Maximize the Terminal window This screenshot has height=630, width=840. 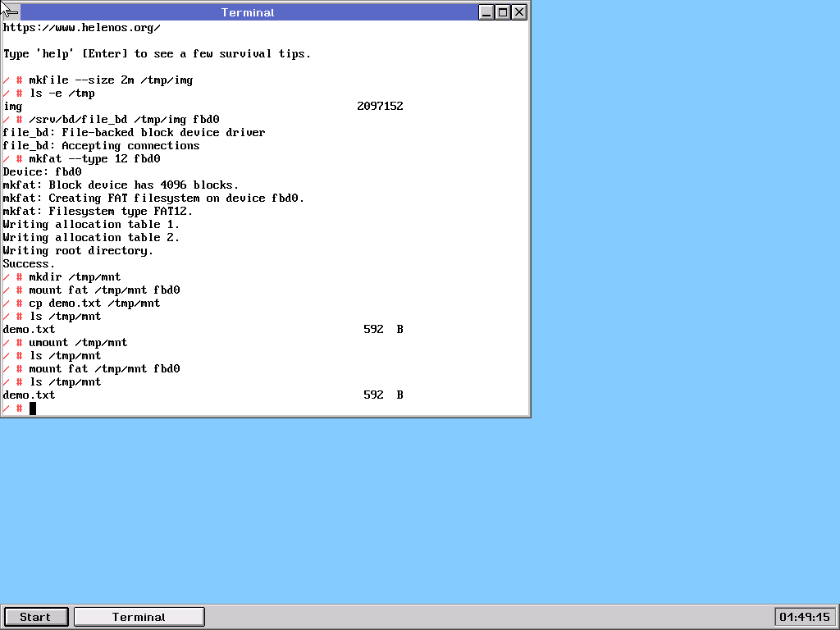[503, 12]
